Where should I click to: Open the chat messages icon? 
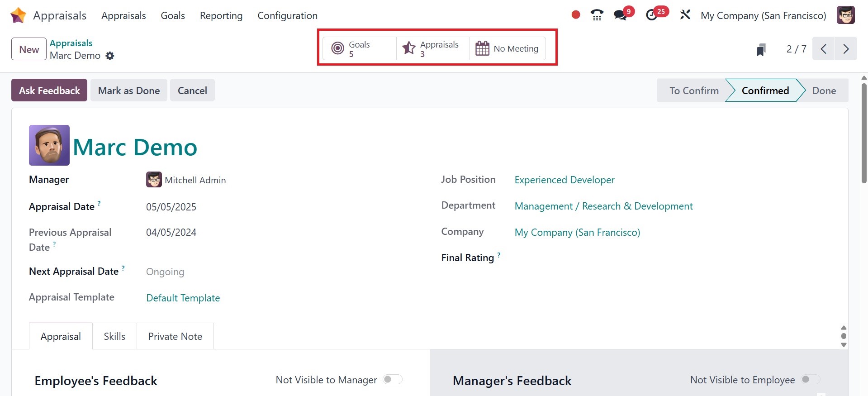tap(621, 15)
